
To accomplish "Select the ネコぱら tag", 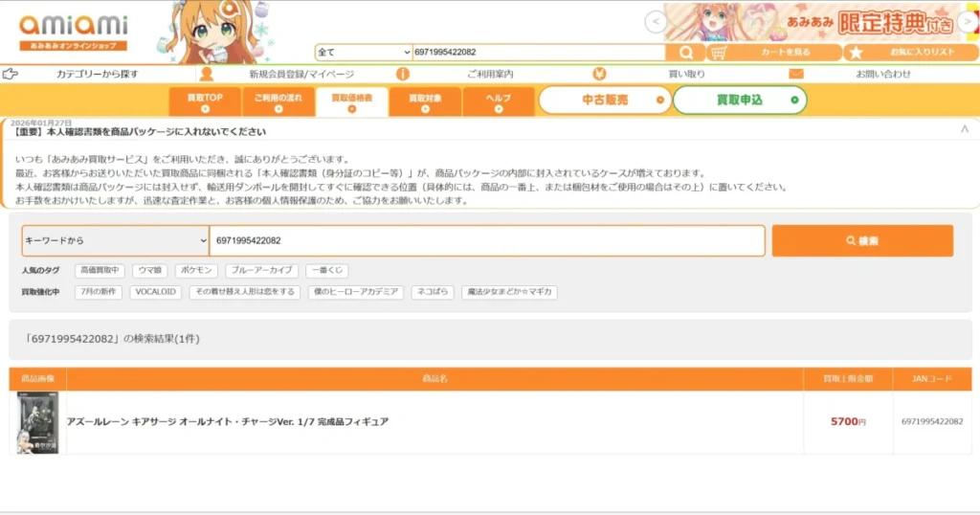I will [433, 292].
